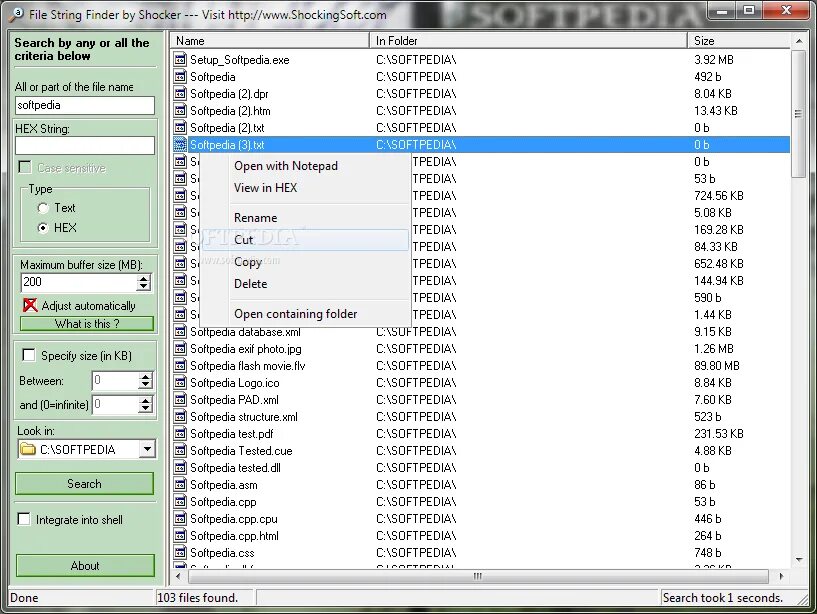Click file icon beside Softpedia exif photo.jpg

180,349
